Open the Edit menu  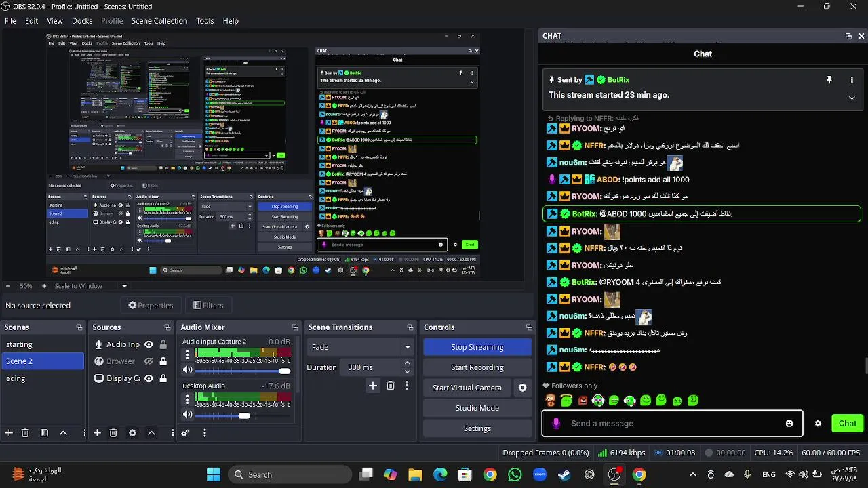click(x=32, y=21)
